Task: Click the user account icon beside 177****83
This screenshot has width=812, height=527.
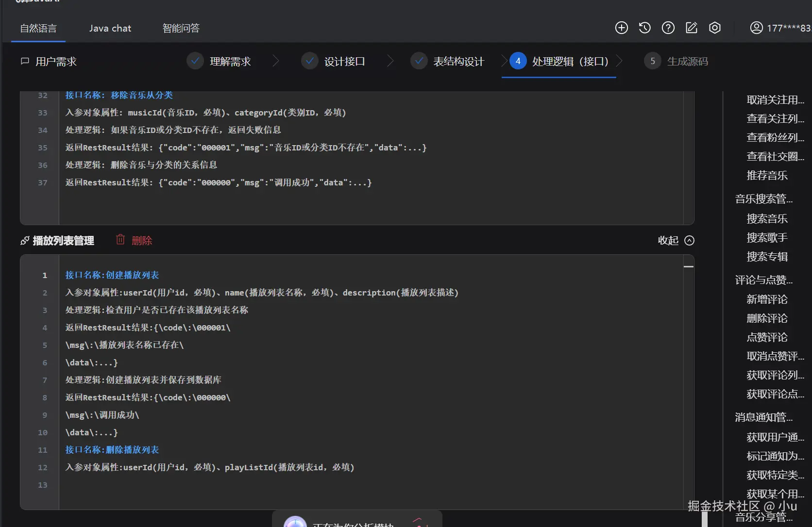Action: (756, 28)
